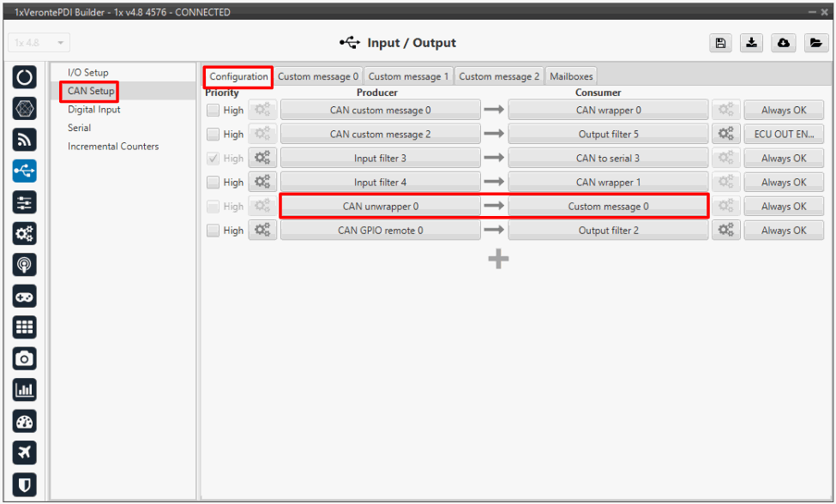Screen dimensions: 836x504
Task: Open the 1x 4.8 version dropdown
Action: pos(39,43)
